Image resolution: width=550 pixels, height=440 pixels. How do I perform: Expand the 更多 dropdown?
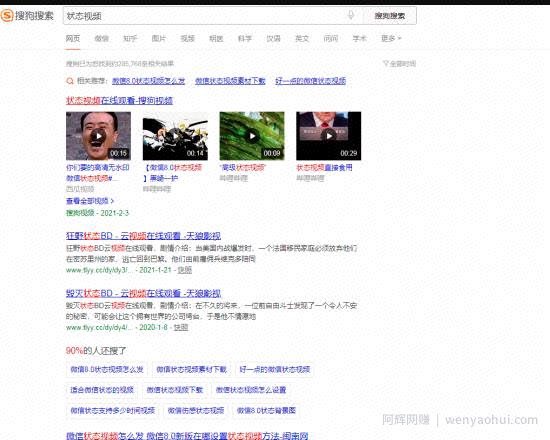click(391, 39)
